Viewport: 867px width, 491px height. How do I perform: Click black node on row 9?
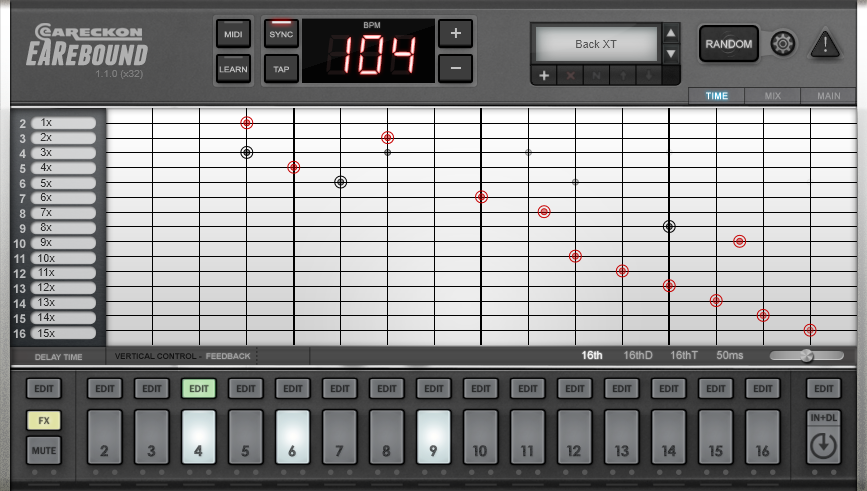[669, 226]
